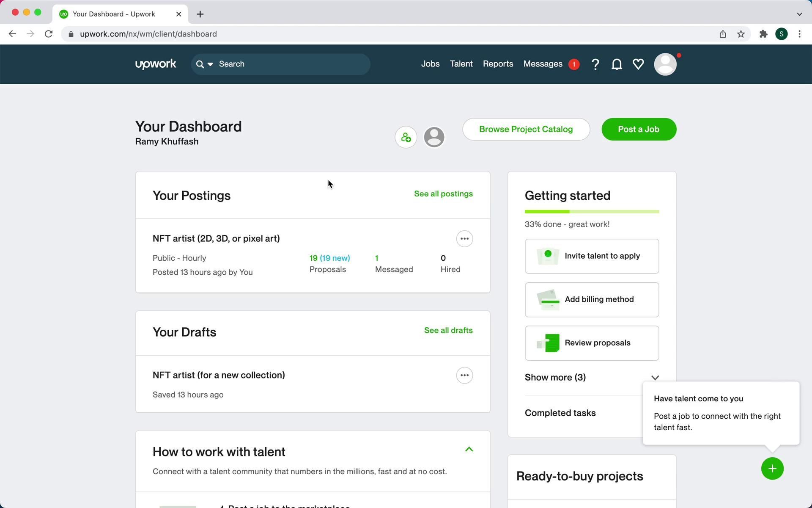The image size is (812, 508).
Task: Click the Getting started progress bar
Action: coord(592,212)
